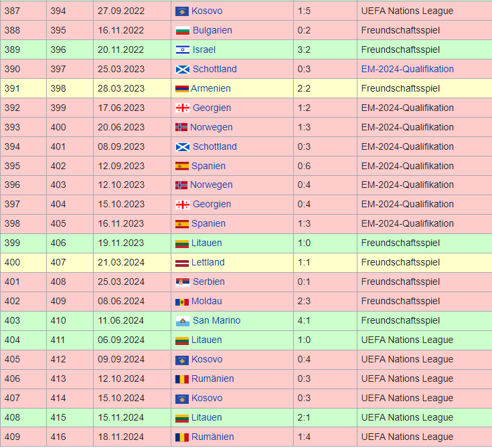Viewport: 492px width, 448px height.
Task: Click the Litauen flag in the 19.11.2023 row
Action: click(181, 243)
